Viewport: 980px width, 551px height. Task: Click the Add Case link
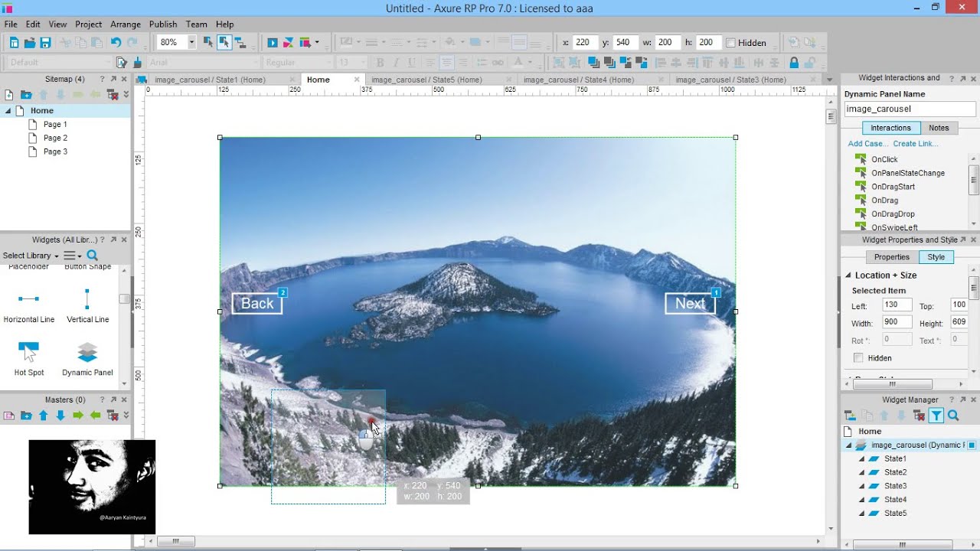pos(868,144)
